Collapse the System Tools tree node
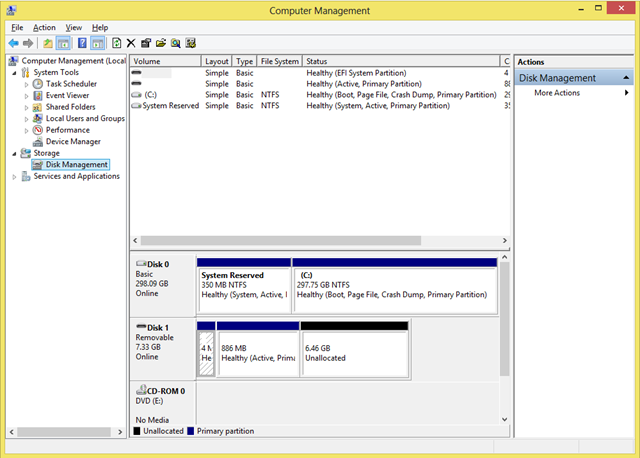Viewport: 640px width, 458px height. click(14, 73)
